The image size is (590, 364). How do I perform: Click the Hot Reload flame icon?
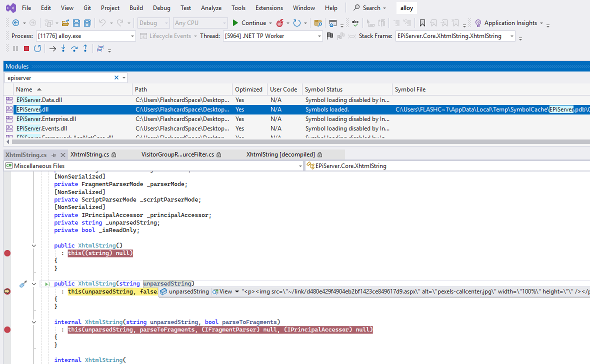pyautogui.click(x=279, y=23)
